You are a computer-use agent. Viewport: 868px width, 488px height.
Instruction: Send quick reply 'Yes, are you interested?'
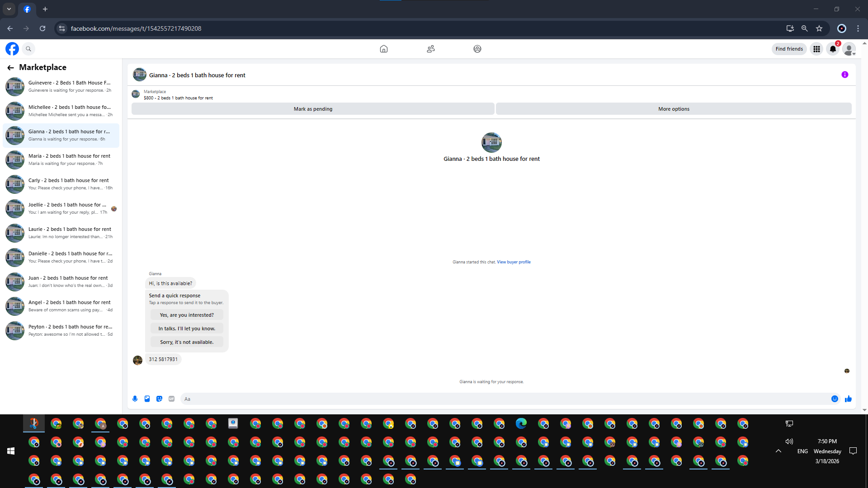[187, 315]
